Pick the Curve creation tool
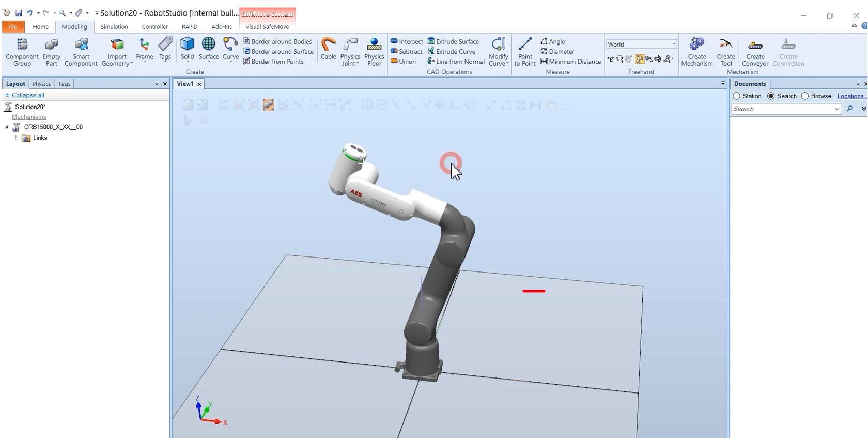Screen dimensions: 868x438 pyautogui.click(x=230, y=50)
